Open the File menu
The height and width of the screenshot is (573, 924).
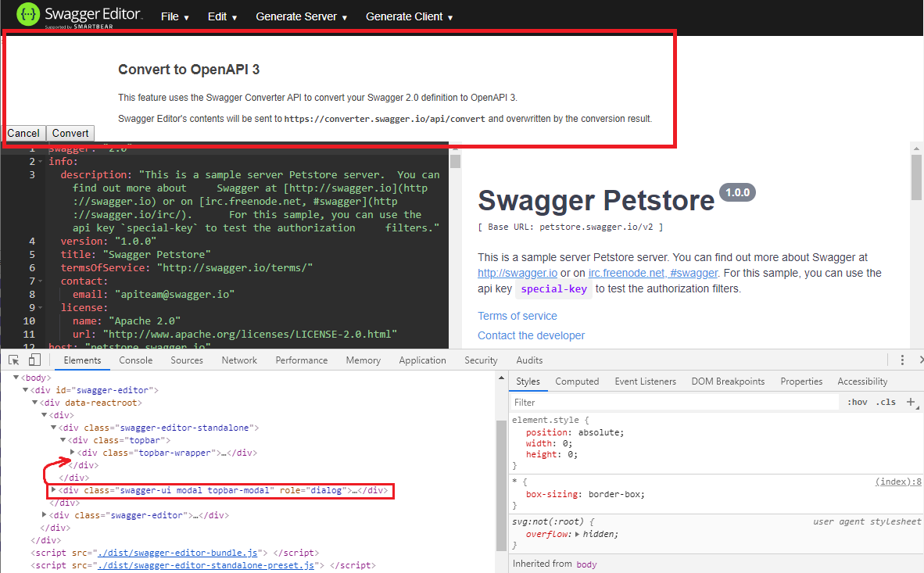pyautogui.click(x=175, y=16)
